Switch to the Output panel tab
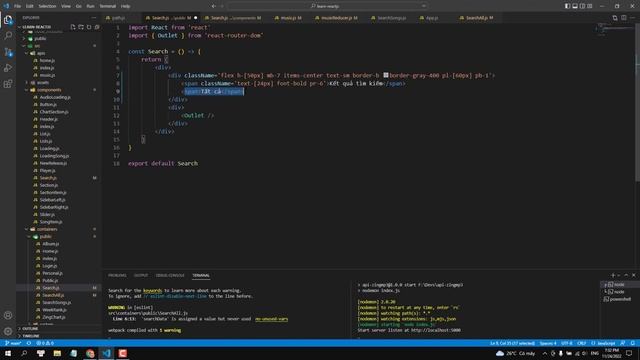This screenshot has height=360, width=640. pyautogui.click(x=141, y=276)
